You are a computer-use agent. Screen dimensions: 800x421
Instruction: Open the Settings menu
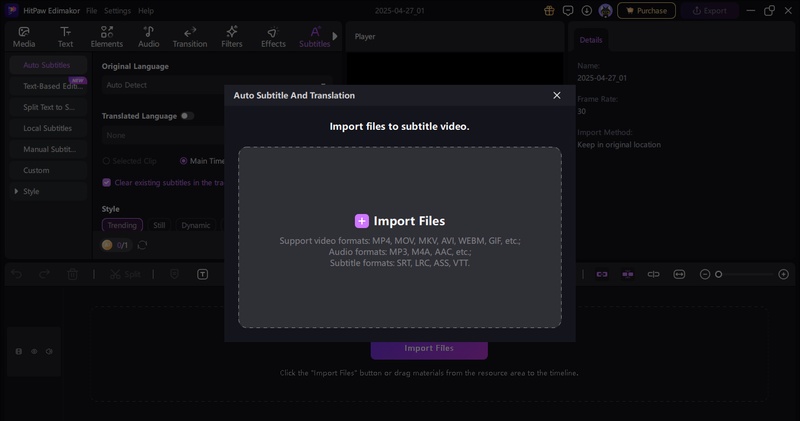117,10
